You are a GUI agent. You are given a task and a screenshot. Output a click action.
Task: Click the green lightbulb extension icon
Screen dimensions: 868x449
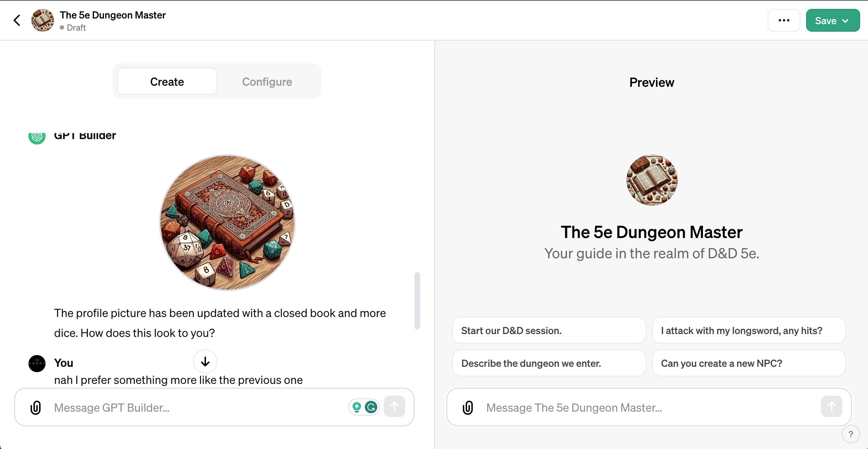coord(356,407)
